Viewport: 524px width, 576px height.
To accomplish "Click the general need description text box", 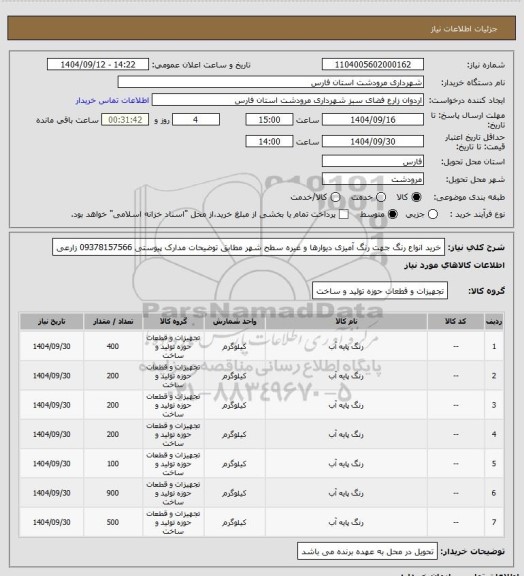I will 248,248.
